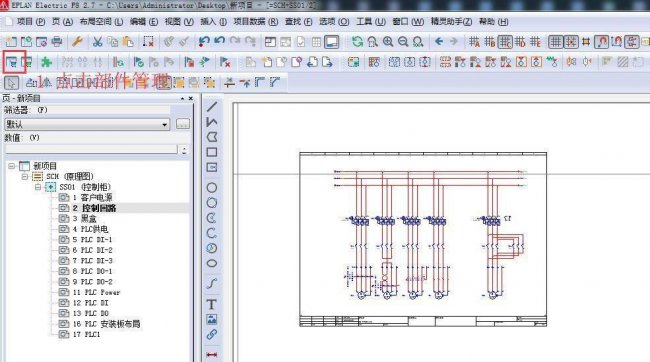The height and width of the screenshot is (362, 650).
Task: Select page 4 PLC供电
Action: (x=90, y=229)
